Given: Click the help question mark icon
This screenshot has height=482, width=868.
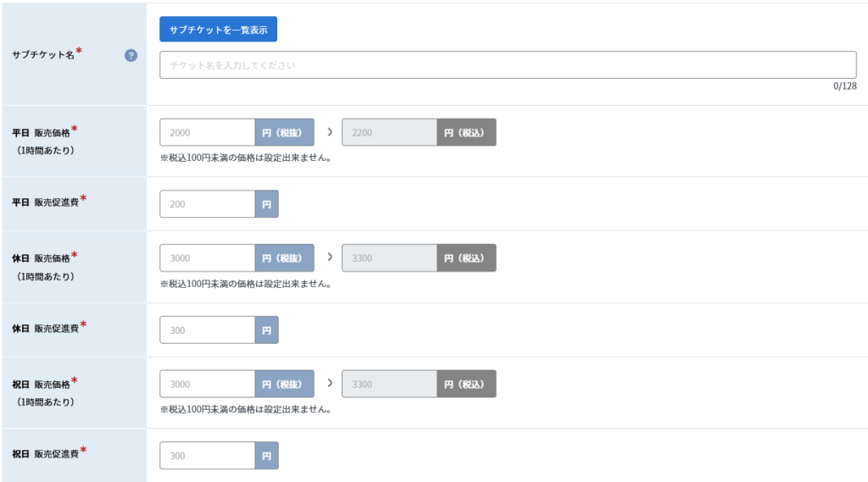Looking at the screenshot, I should tap(131, 55).
